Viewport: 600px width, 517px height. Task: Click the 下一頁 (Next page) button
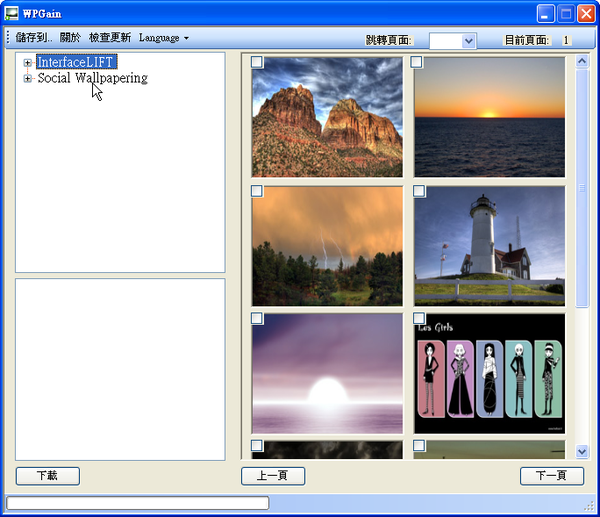(552, 476)
